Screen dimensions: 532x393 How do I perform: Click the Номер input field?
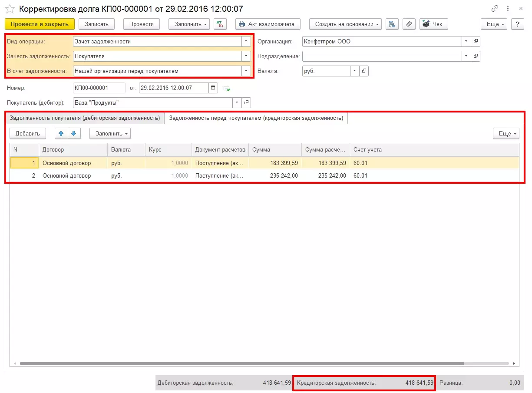coord(99,88)
